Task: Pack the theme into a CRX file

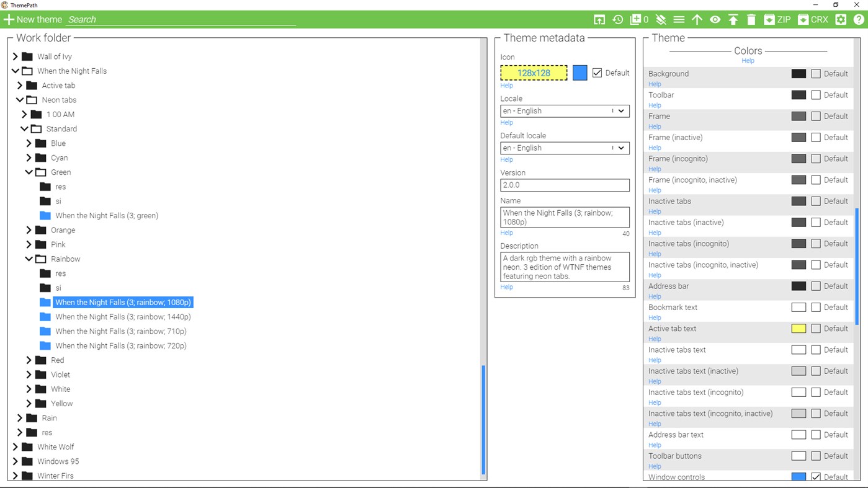Action: [x=813, y=19]
